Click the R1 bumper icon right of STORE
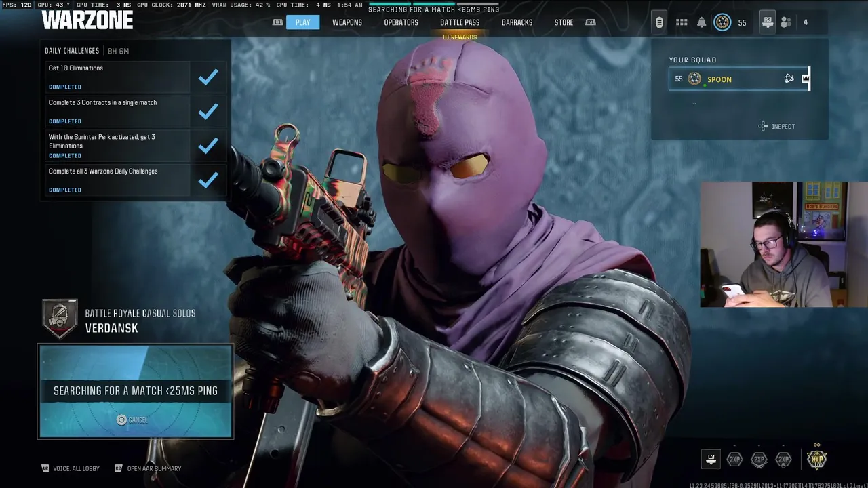Screen dimensions: 868x488 (x=590, y=22)
